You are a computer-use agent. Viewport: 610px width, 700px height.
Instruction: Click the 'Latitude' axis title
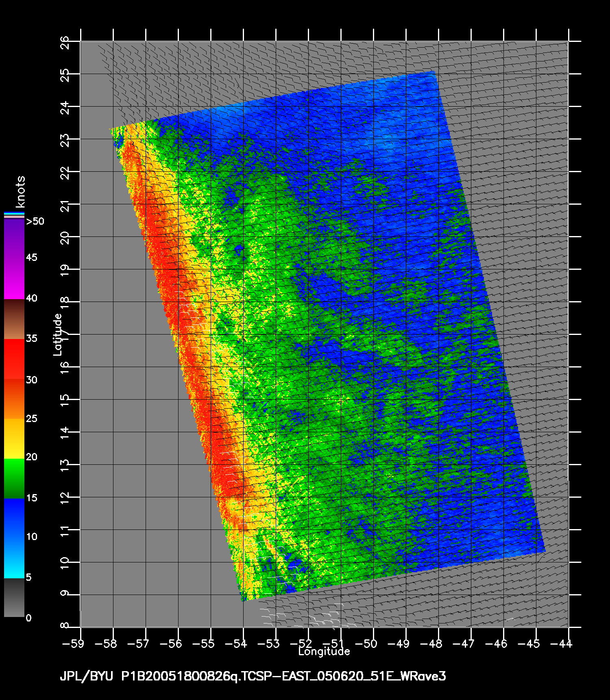[58, 334]
